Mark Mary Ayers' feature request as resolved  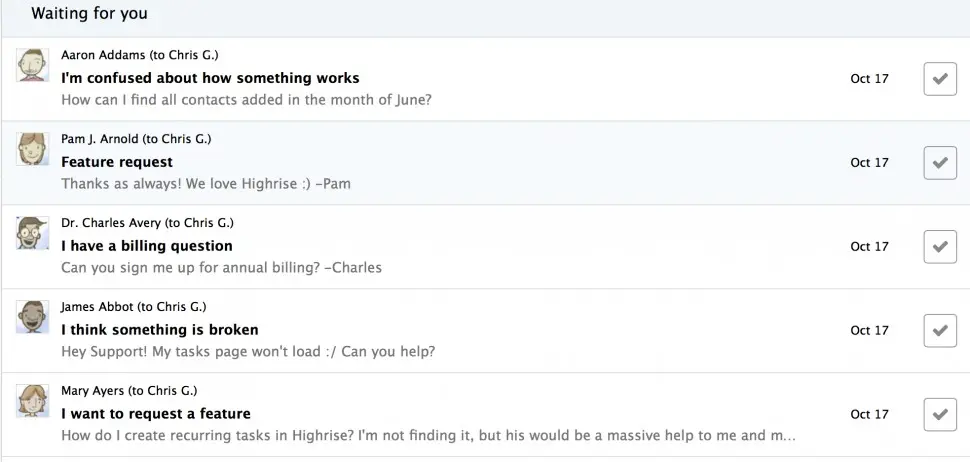(939, 414)
